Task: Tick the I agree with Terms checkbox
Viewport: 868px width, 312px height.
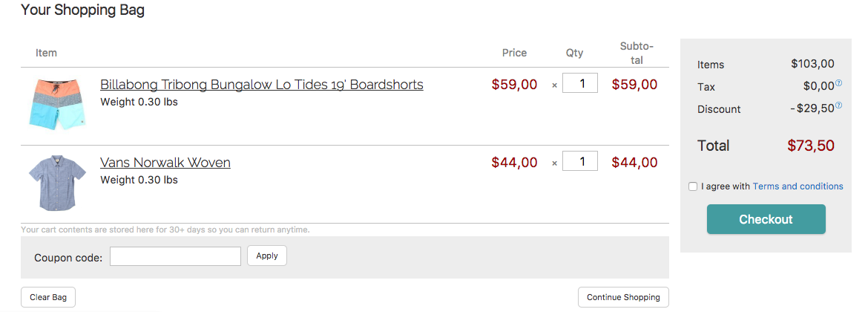Action: tap(692, 186)
